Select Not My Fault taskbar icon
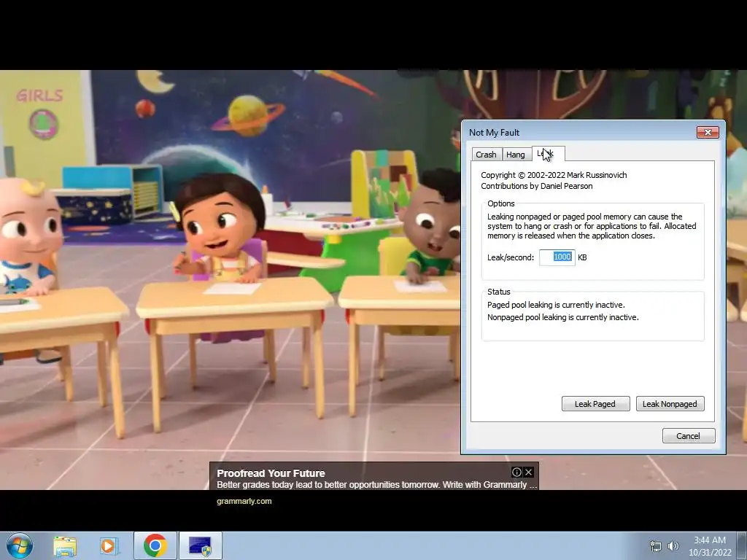Image resolution: width=747 pixels, height=560 pixels. pos(200,545)
